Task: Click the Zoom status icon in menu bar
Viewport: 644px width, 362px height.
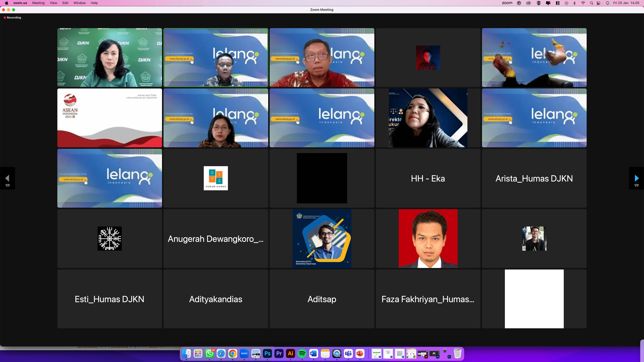Action: point(507,3)
